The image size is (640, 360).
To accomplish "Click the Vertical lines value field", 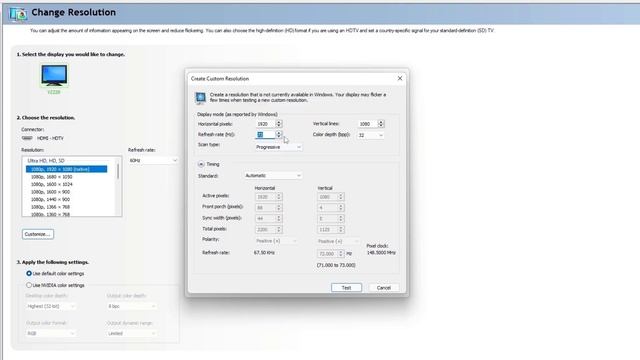I will click(x=367, y=124).
